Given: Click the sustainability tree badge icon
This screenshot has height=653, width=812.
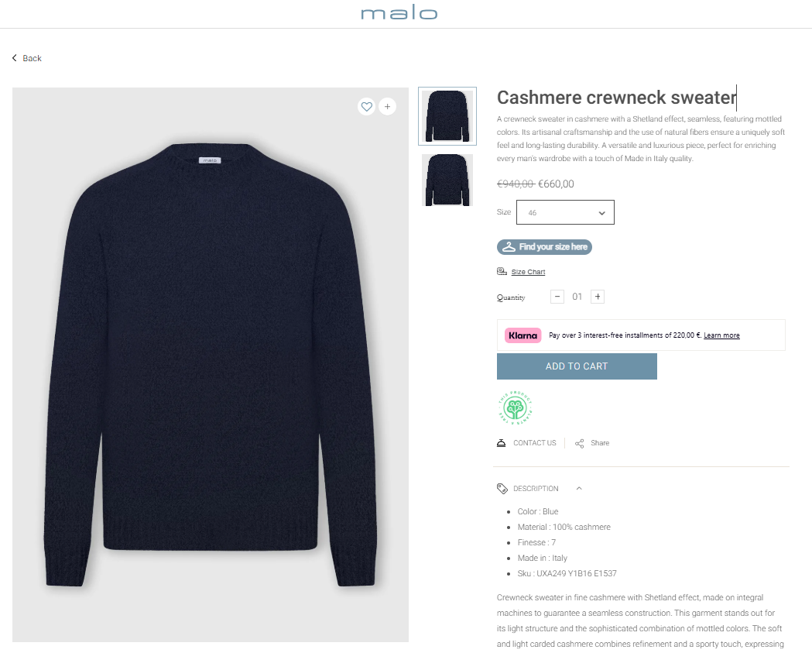Looking at the screenshot, I should click(517, 408).
